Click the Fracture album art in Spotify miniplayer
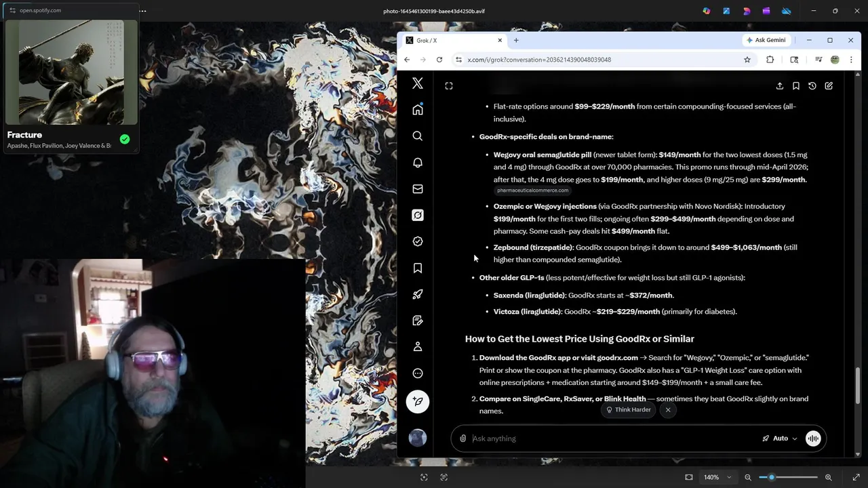The height and width of the screenshot is (488, 868). (x=71, y=73)
